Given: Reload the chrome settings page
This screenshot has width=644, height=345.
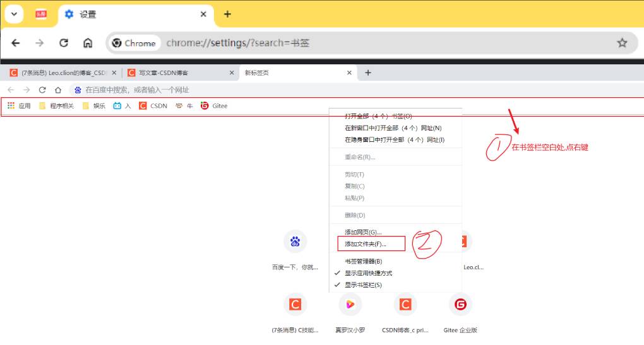Looking at the screenshot, I should (x=64, y=43).
